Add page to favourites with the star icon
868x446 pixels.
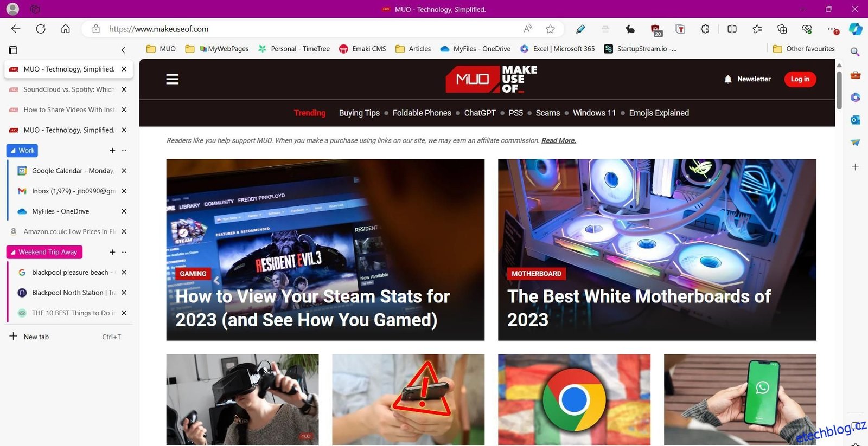551,29
